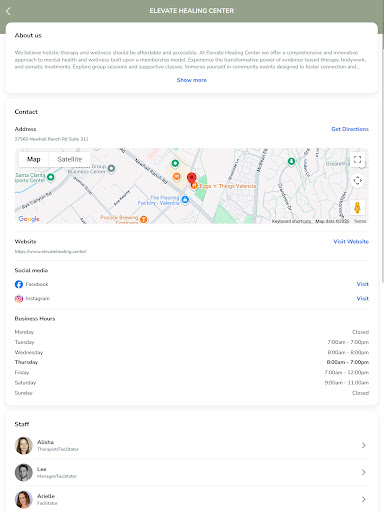Click the Lee Manager/Facilitator label
Viewport: 384px width, 512px height.
click(x=57, y=476)
